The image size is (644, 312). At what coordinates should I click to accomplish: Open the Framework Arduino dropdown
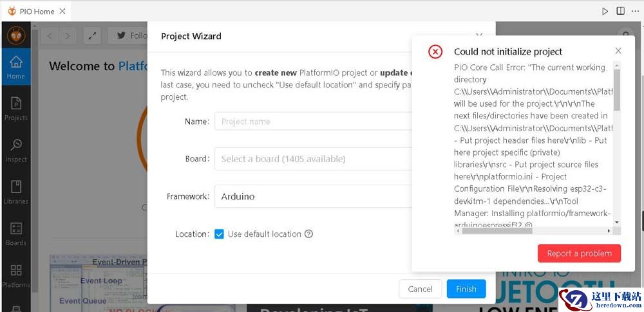click(313, 196)
